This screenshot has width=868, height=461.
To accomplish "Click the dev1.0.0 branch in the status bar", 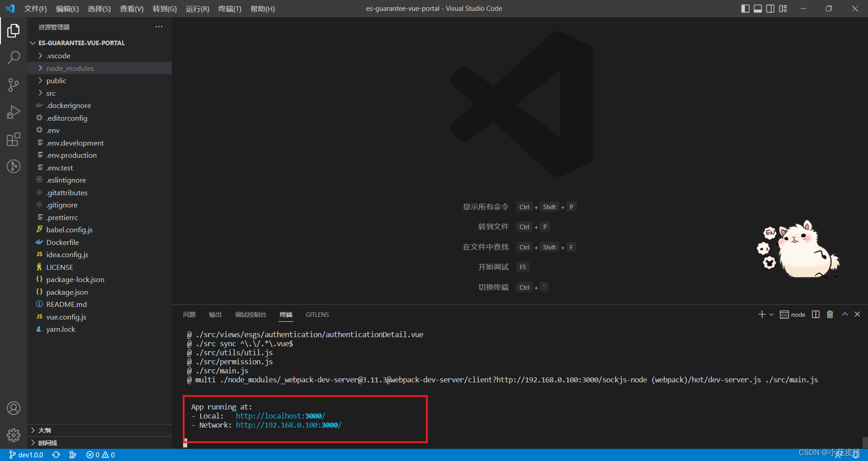I will pos(26,455).
